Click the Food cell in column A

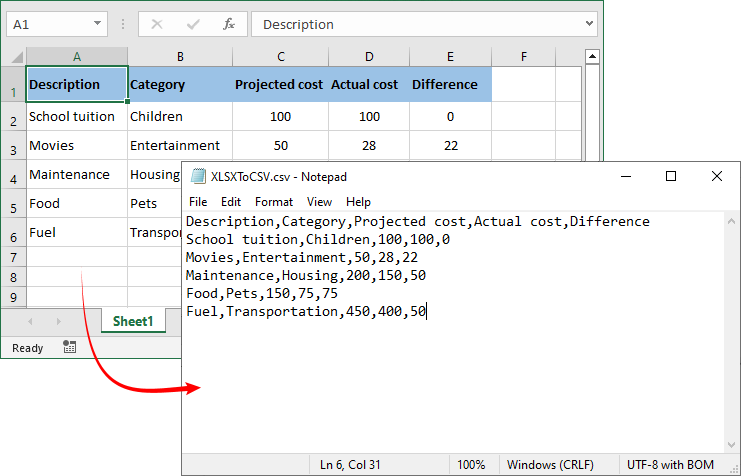pos(77,203)
